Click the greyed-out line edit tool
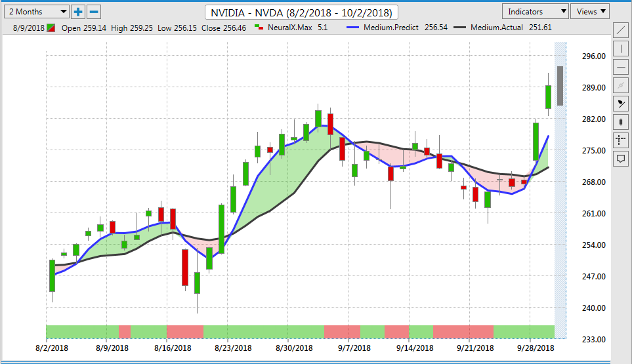 coord(621,85)
